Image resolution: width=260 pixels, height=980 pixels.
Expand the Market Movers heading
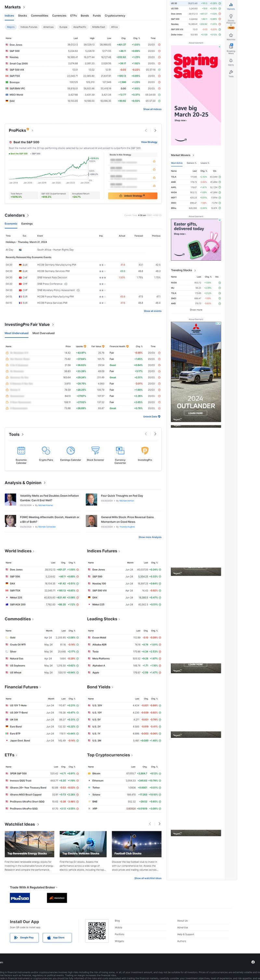(182, 155)
